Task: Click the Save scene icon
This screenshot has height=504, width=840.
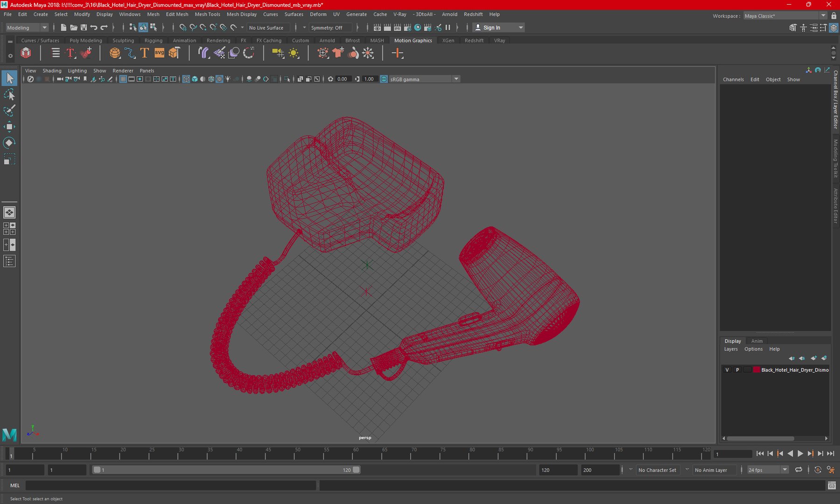Action: click(84, 28)
